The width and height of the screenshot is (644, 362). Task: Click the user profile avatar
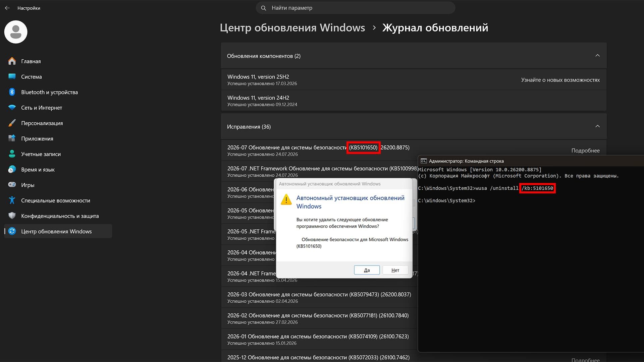16,32
